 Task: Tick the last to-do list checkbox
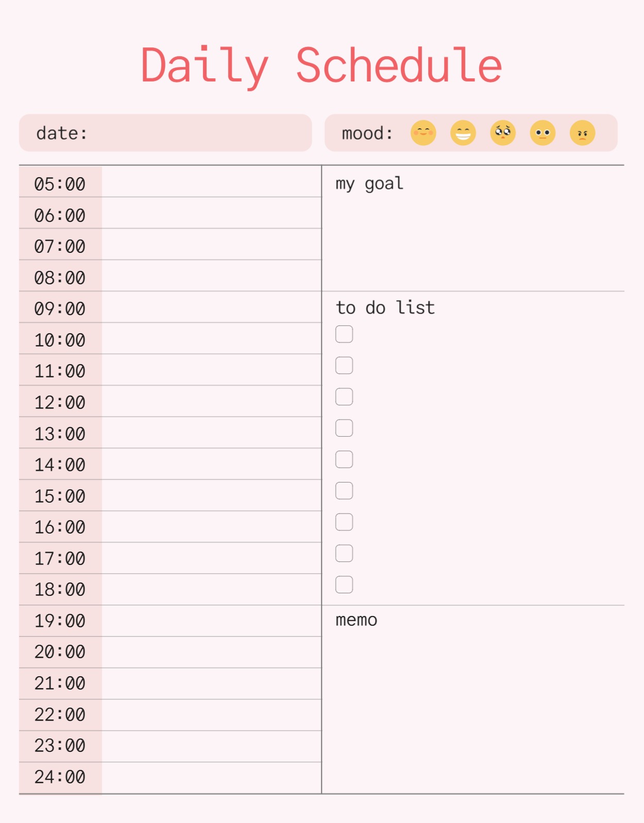click(344, 585)
